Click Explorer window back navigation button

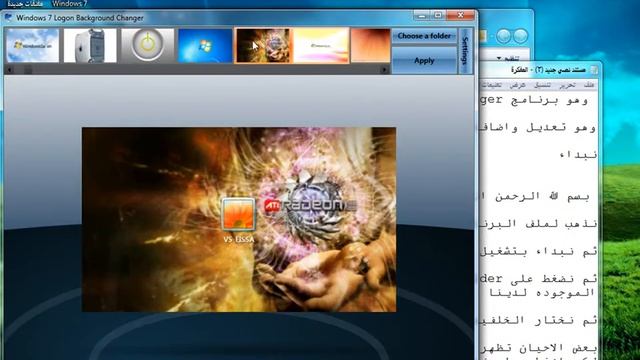pyautogui.click(x=520, y=36)
